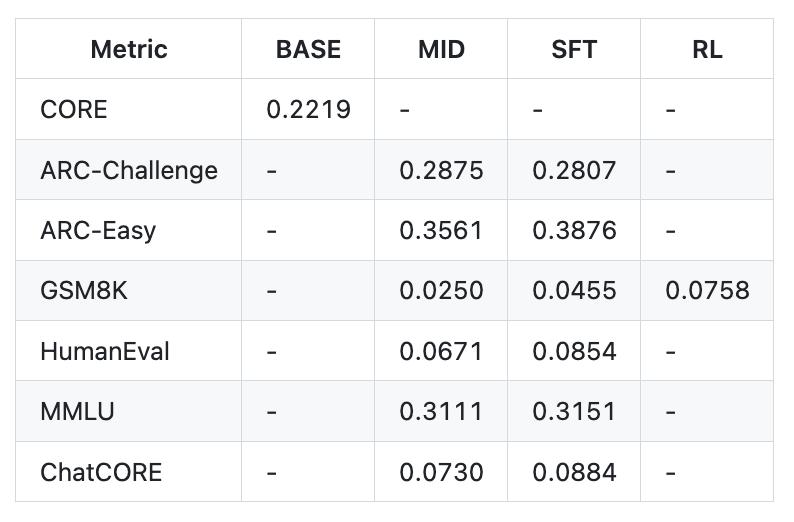Click the MID column header
Viewport: 794px width, 522px height.
pos(441,49)
